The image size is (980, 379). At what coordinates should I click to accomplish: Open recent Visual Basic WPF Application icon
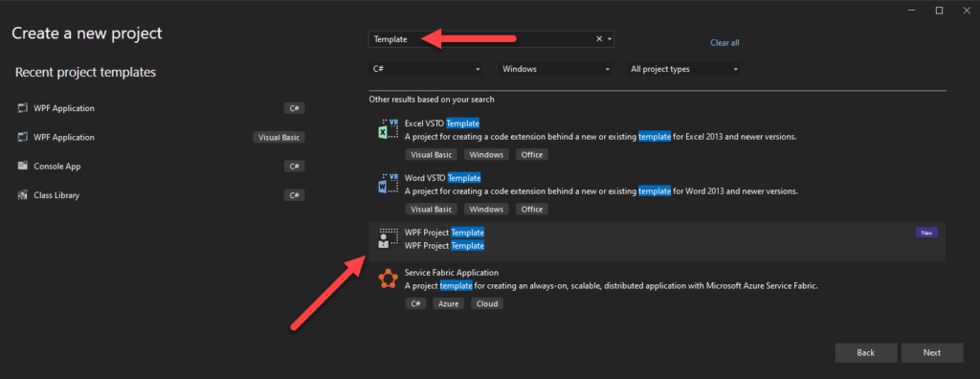pyautogui.click(x=23, y=137)
